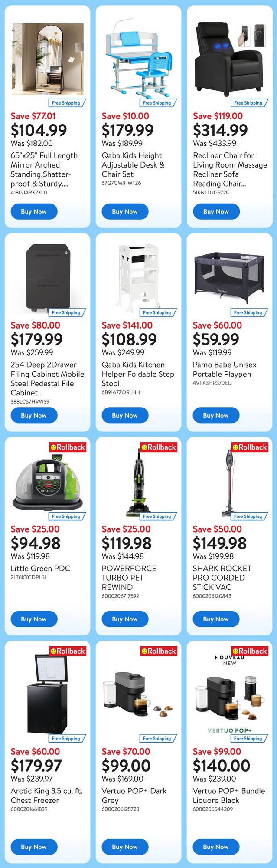
Task: Buy the Little Green PDC now
Action: [34, 619]
